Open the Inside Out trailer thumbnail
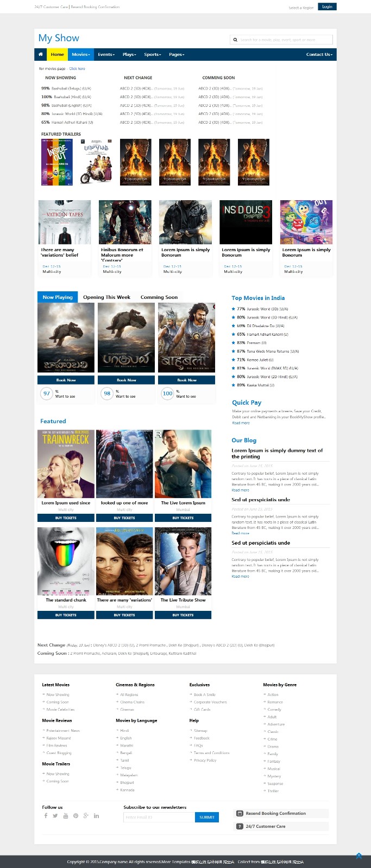This screenshot has width=371, height=868. [x=56, y=162]
